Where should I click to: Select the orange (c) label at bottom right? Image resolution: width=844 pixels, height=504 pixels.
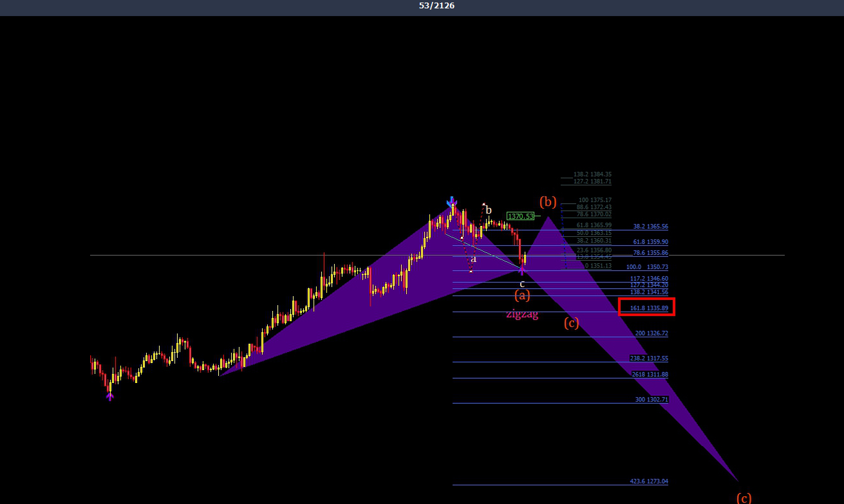tap(744, 498)
